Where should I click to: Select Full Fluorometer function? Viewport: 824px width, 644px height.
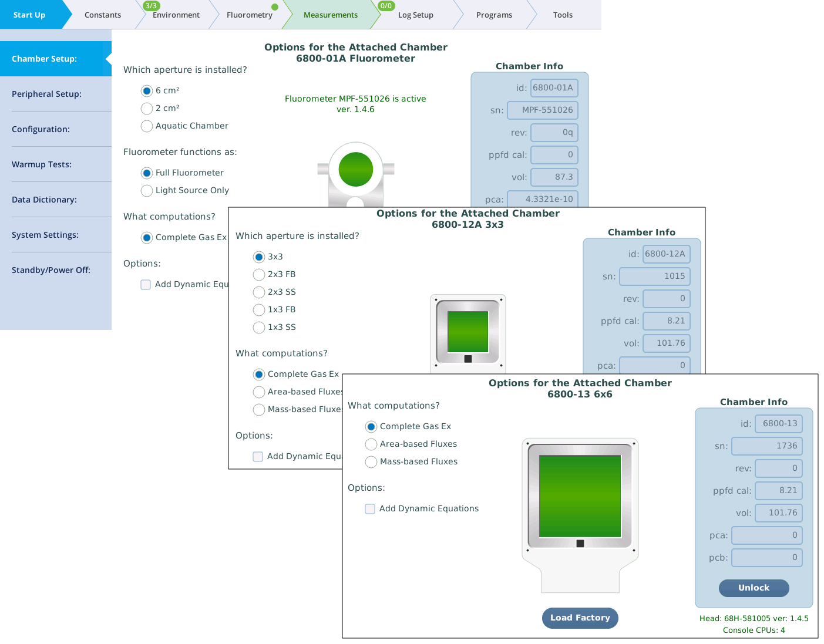pos(147,173)
